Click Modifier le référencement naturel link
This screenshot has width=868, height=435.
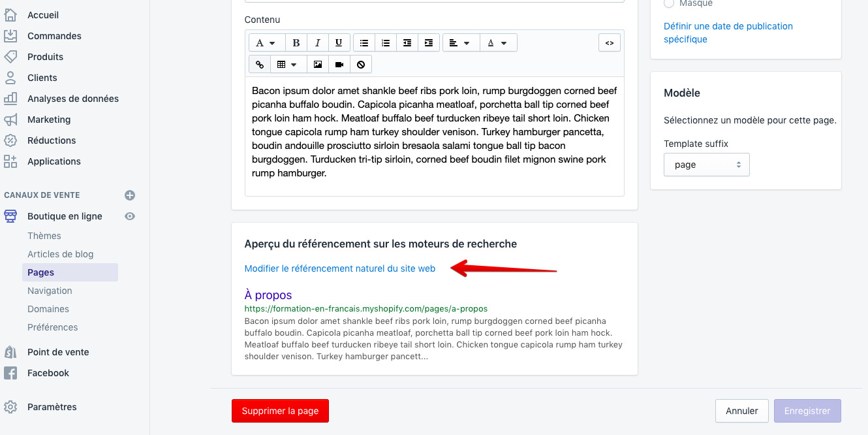pyautogui.click(x=340, y=268)
